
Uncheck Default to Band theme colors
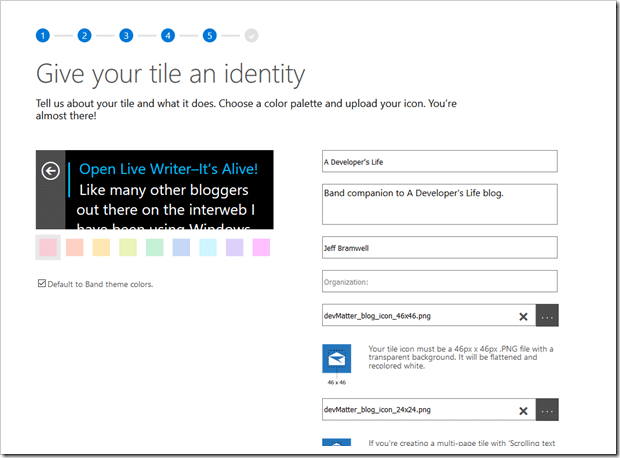(41, 284)
